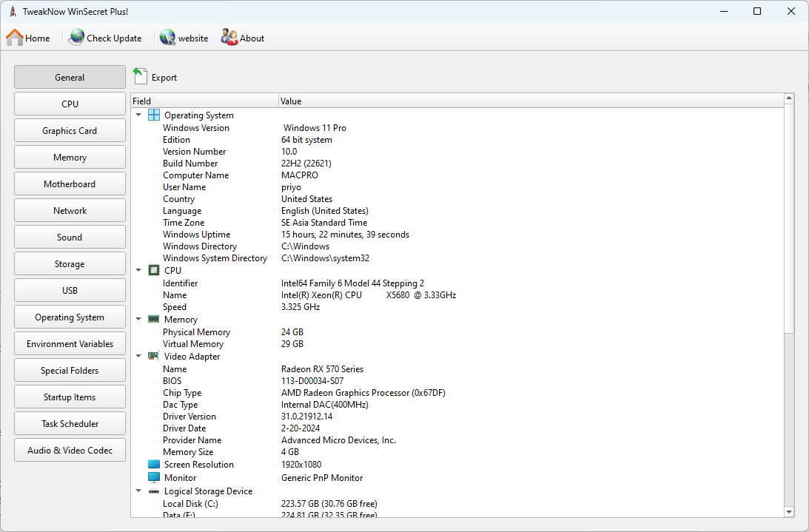Open the Graphics Card section
Screen dimensions: 809x532
(x=70, y=130)
